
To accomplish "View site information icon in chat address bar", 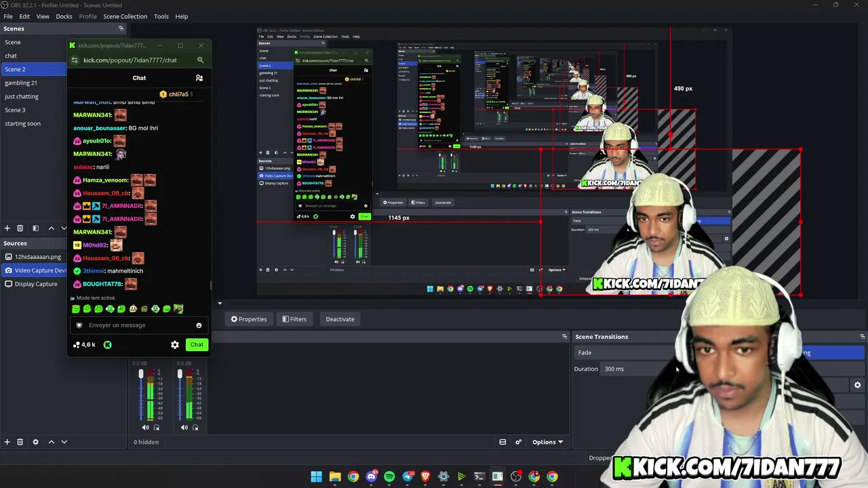I will [74, 60].
